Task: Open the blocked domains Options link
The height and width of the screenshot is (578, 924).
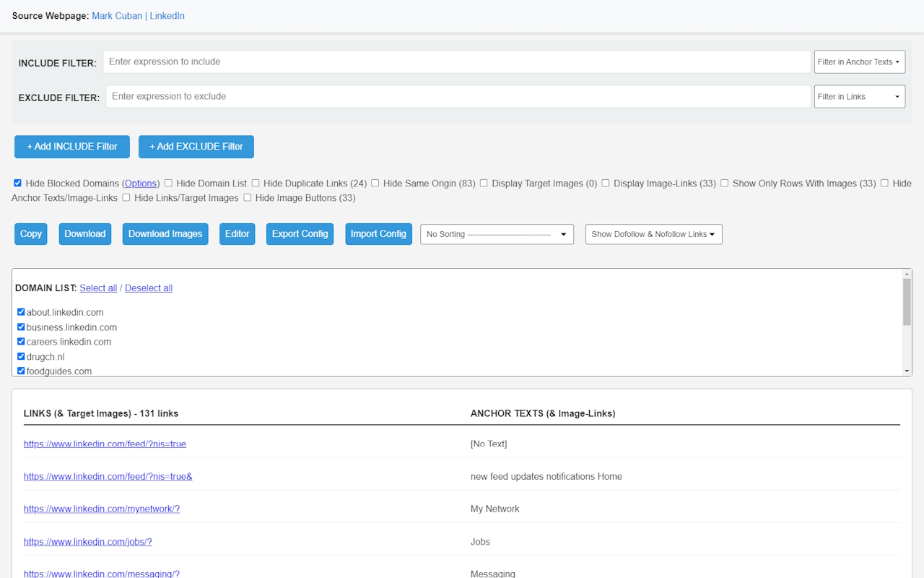Action: tap(141, 184)
